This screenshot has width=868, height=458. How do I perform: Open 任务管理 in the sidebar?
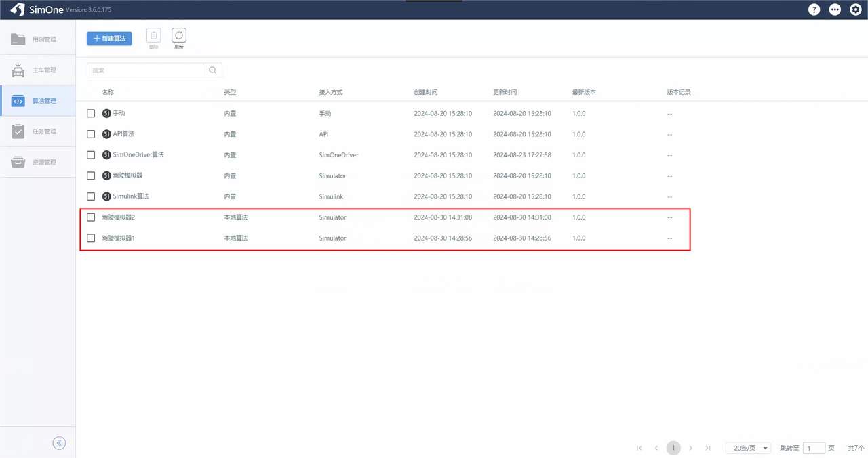[38, 131]
